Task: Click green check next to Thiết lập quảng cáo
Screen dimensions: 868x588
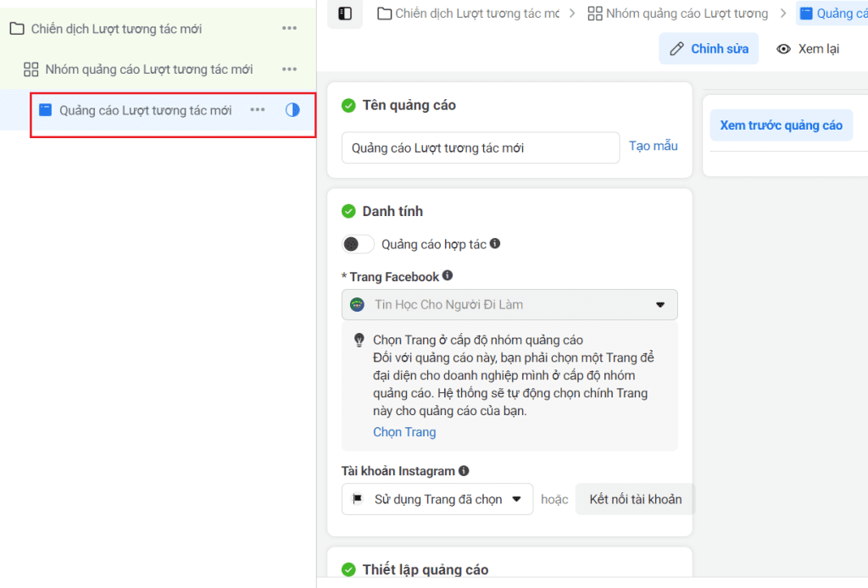Action: (348, 569)
